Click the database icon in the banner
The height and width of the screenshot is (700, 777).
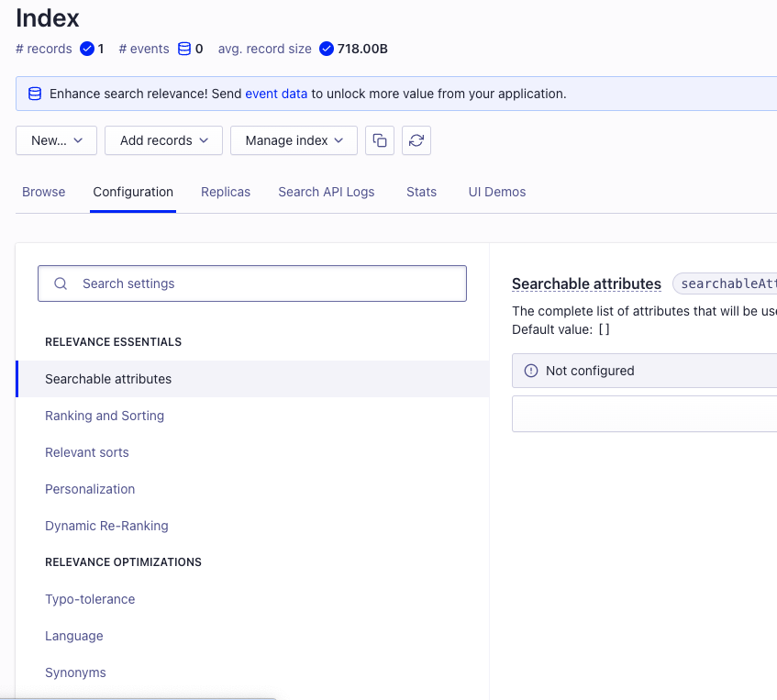pyautogui.click(x=35, y=94)
